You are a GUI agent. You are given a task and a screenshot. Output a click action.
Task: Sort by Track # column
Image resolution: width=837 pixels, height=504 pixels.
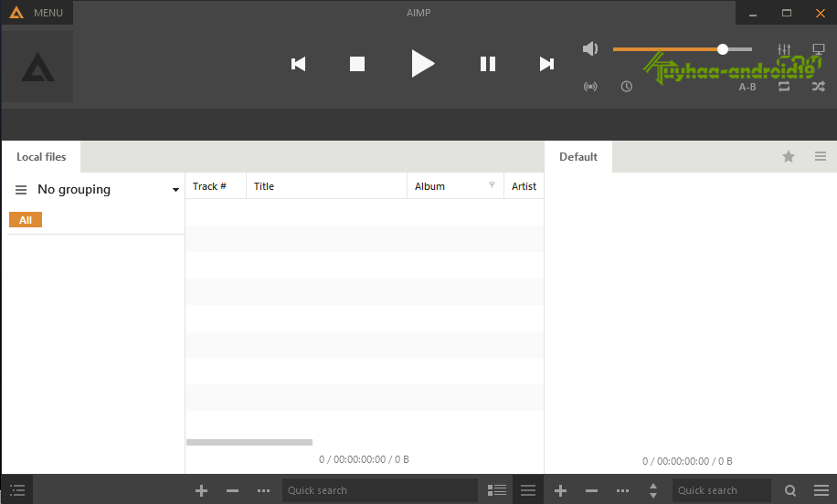216,186
